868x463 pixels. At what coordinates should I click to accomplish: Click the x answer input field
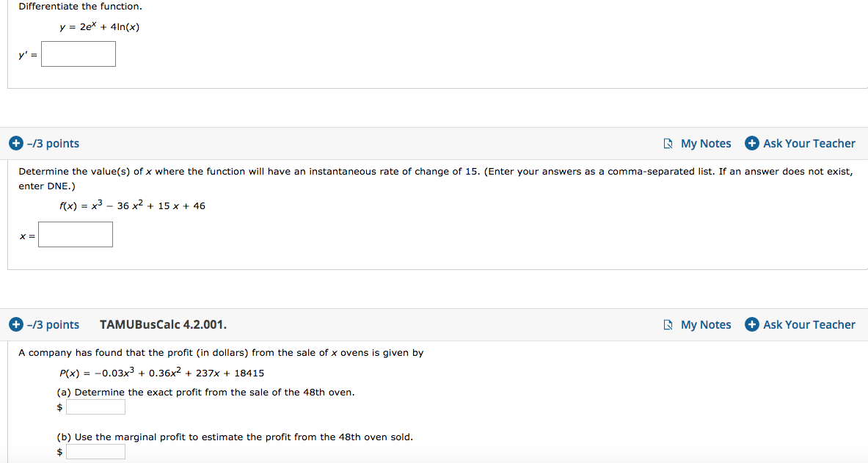pyautogui.click(x=75, y=234)
